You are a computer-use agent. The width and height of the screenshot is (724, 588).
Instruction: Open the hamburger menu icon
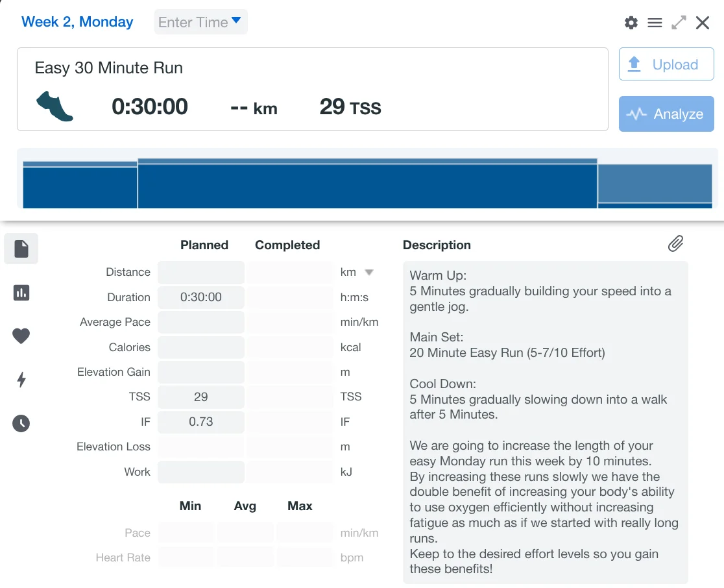(655, 23)
